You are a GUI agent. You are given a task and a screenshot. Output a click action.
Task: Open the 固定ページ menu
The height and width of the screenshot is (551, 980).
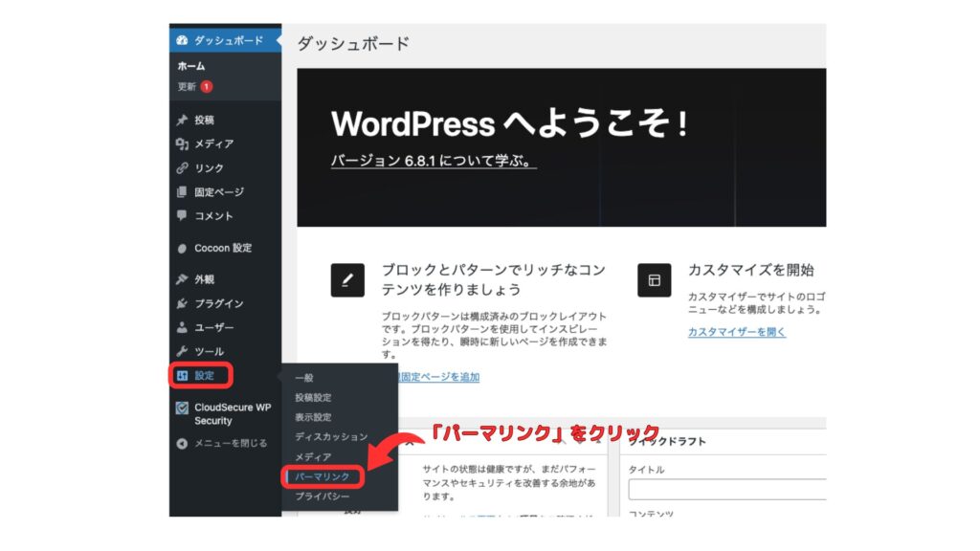tap(219, 191)
